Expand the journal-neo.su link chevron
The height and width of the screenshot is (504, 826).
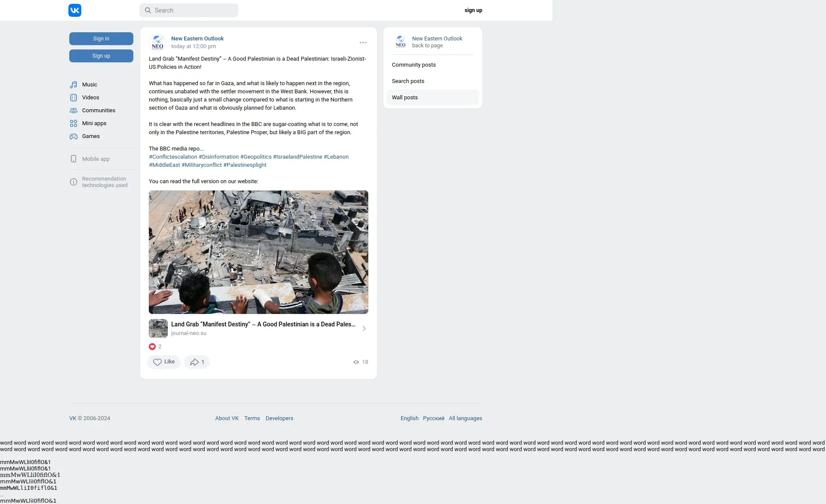click(364, 329)
